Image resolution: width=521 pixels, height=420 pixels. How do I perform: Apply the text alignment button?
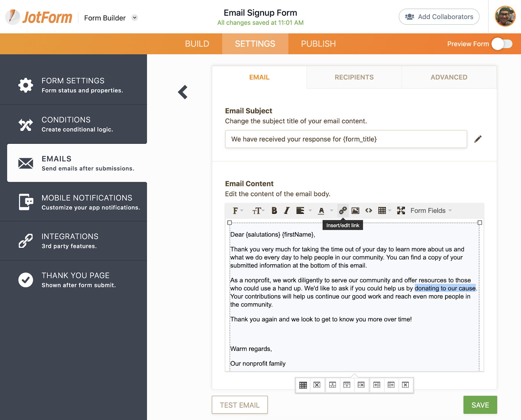(x=300, y=210)
